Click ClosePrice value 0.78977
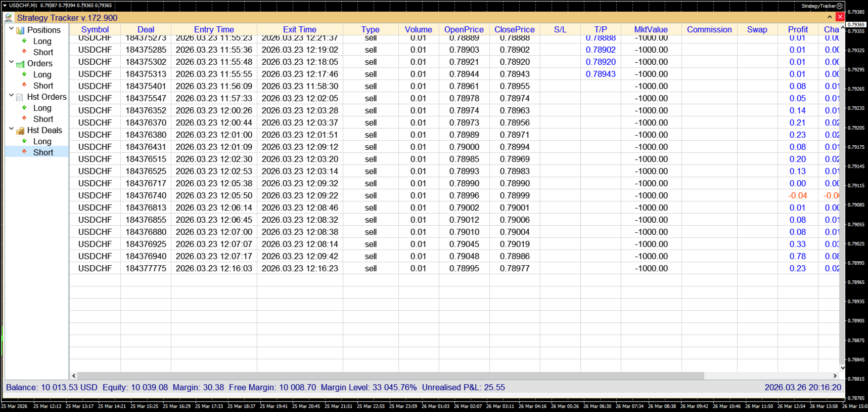This screenshot has height=412, width=868. 515,268
